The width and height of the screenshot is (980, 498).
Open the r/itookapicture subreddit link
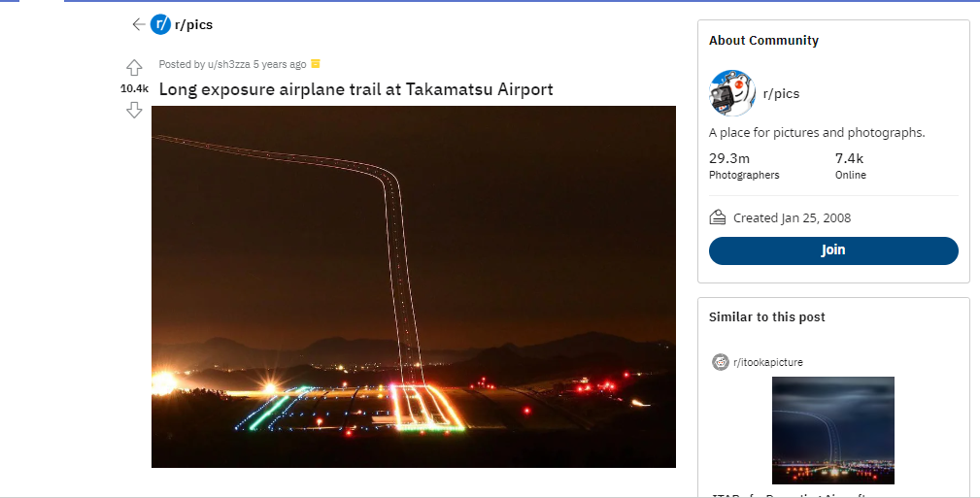point(768,362)
